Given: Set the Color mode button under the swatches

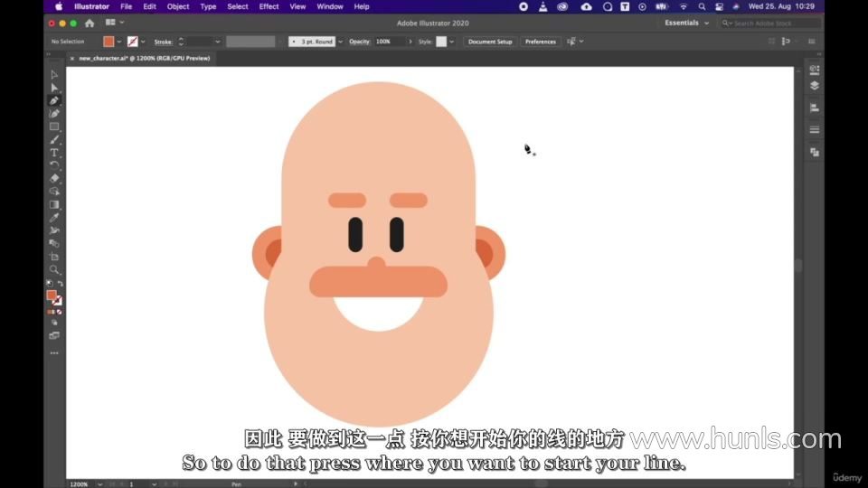Looking at the screenshot, I should click(x=51, y=312).
